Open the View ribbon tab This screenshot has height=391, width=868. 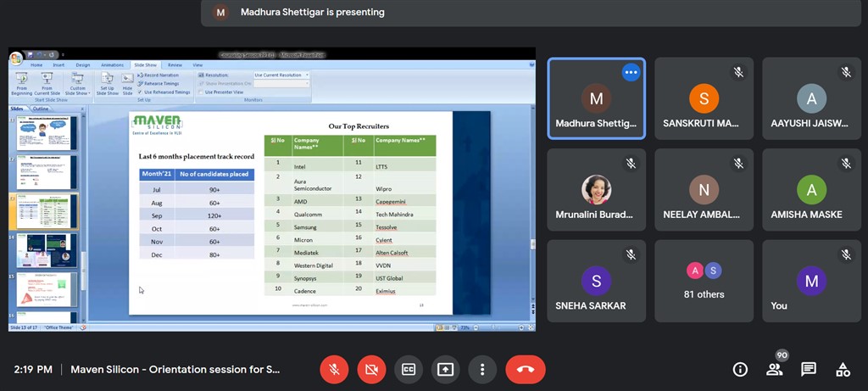tap(198, 64)
